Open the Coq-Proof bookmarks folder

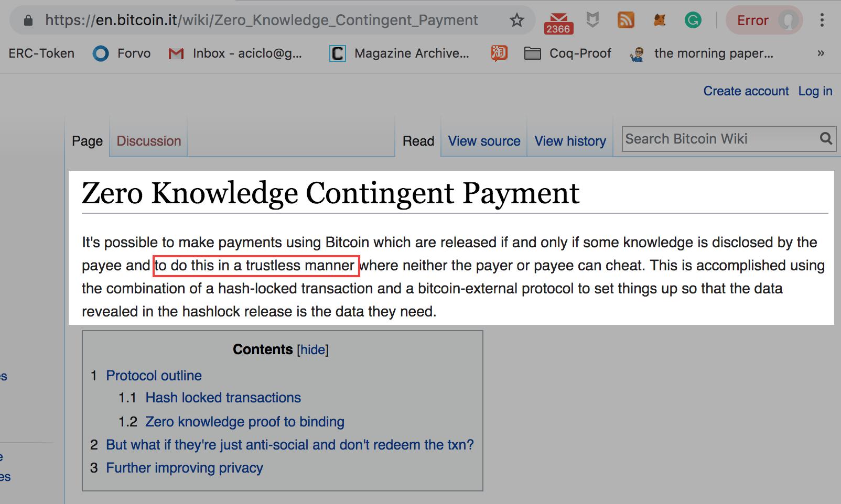(568, 53)
